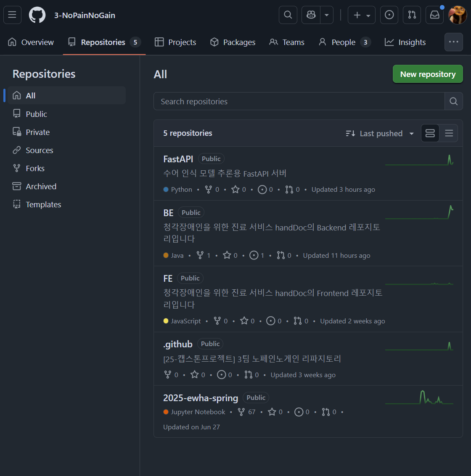Click the New repository button
471x476 pixels.
pyautogui.click(x=428, y=74)
